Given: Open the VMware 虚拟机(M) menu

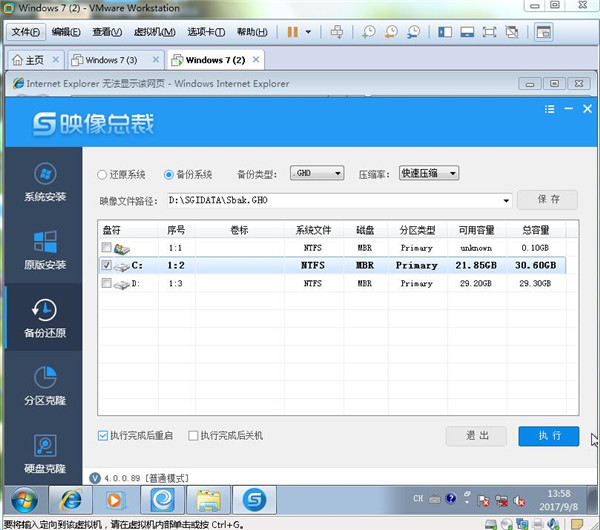Looking at the screenshot, I should [x=155, y=32].
